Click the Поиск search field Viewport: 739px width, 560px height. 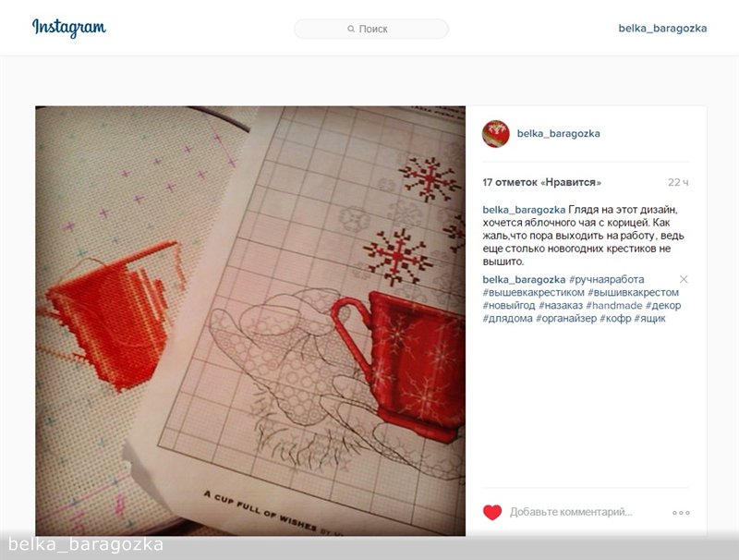371,29
